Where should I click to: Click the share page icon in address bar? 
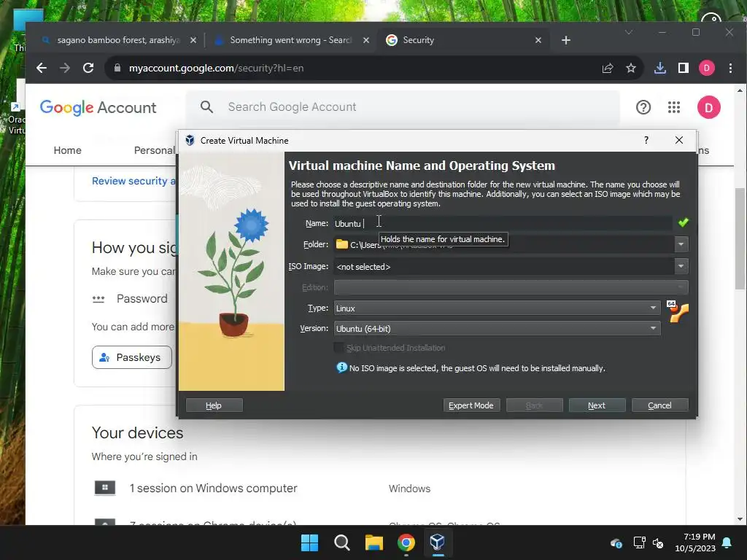coord(608,68)
